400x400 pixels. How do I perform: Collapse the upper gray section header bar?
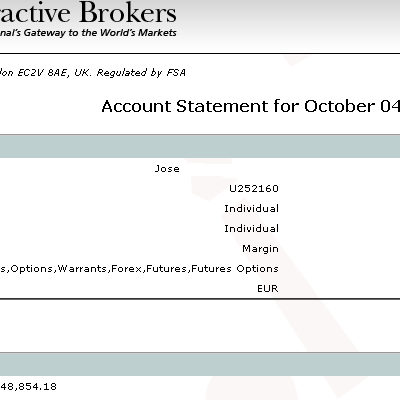200,146
